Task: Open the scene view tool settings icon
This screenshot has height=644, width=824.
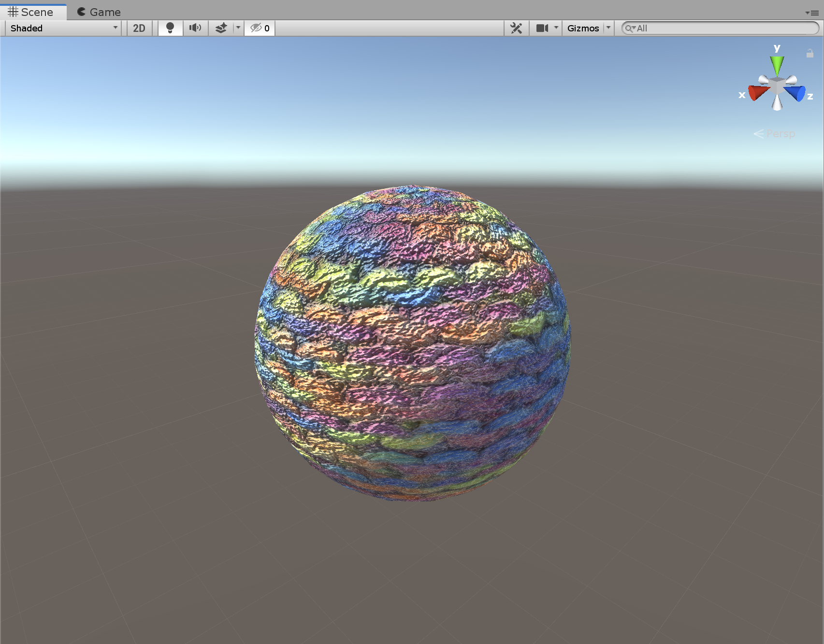Action: (516, 28)
